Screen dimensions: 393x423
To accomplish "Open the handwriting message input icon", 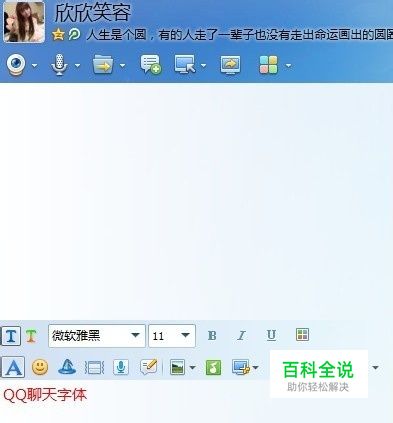I will pyautogui.click(x=148, y=367).
